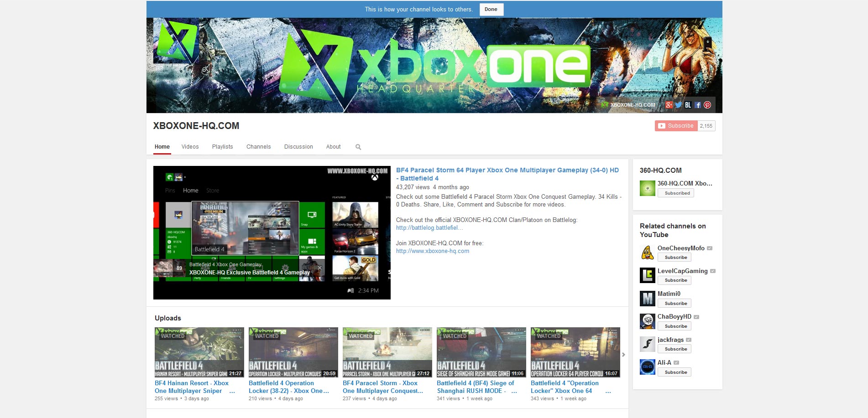Screen dimensions: 868x418
Task: Switch to the Videos tab
Action: point(190,147)
